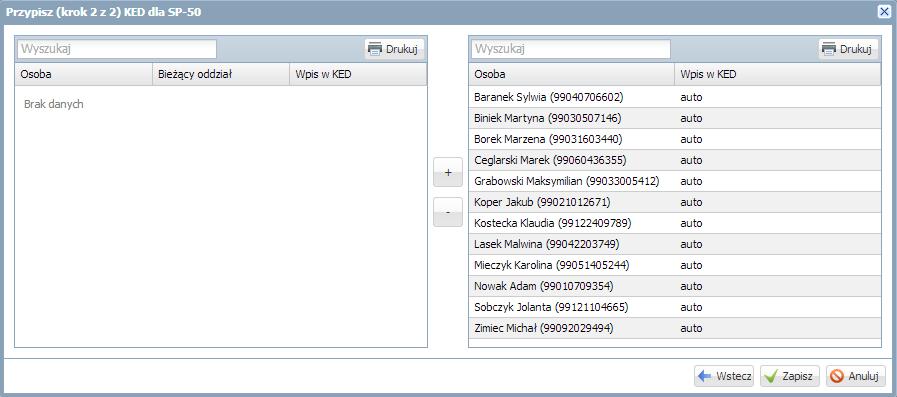897x397 pixels.
Task: Select Borek Marzena (99031603440) row
Action: [x=675, y=139]
